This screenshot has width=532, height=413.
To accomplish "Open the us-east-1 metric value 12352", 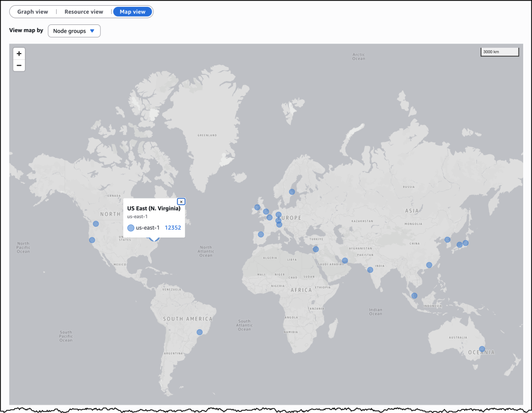I will click(x=172, y=228).
